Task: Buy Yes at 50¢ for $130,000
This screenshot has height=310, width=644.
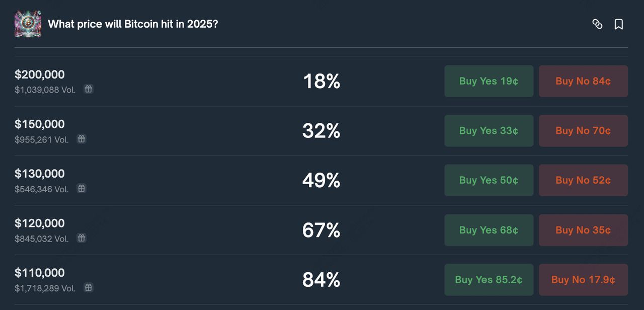Action: pos(489,180)
